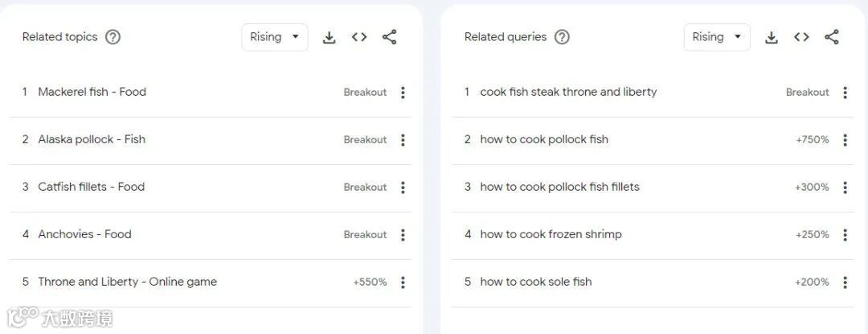The width and height of the screenshot is (868, 334).
Task: Open embed code for Related queries
Action: (801, 37)
